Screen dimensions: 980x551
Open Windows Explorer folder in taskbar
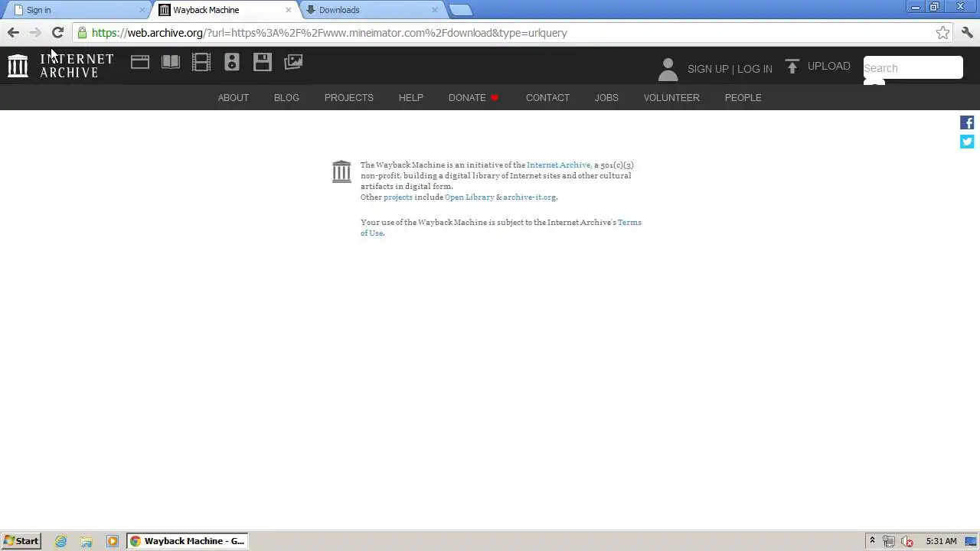[x=87, y=541]
